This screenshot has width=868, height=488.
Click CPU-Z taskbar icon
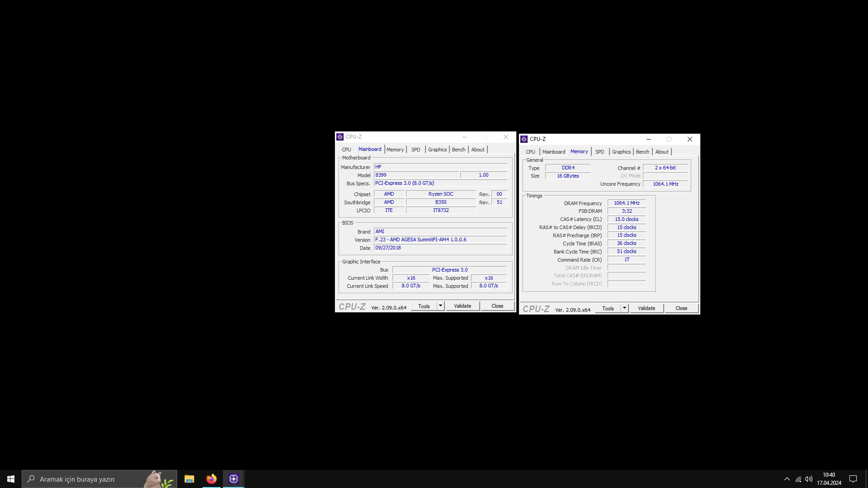point(233,479)
